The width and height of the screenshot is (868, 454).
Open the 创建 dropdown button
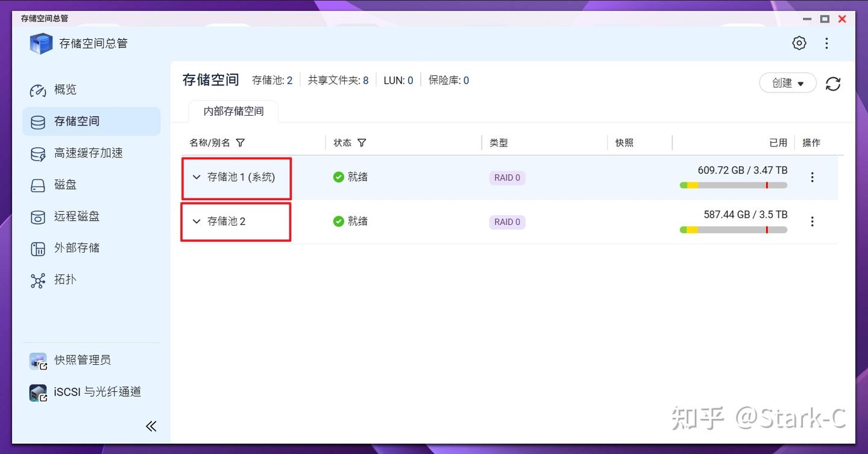point(788,83)
